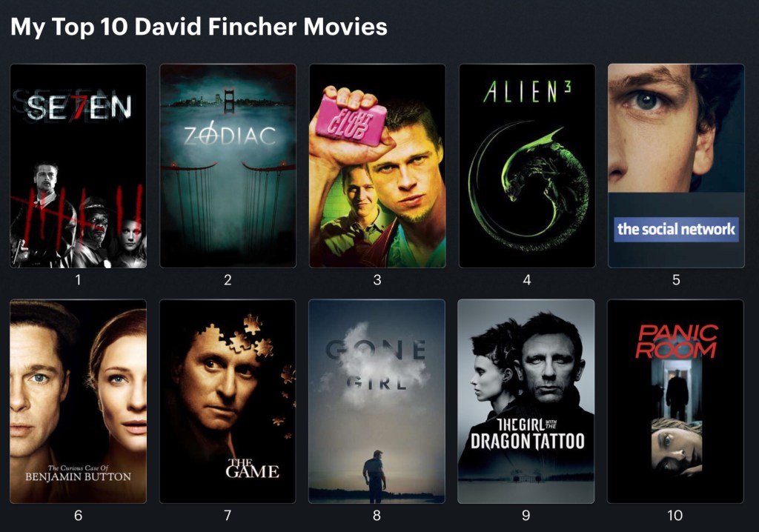Click the blue 'the social network' banner
Image resolution: width=759 pixels, height=532 pixels.
coord(676,229)
